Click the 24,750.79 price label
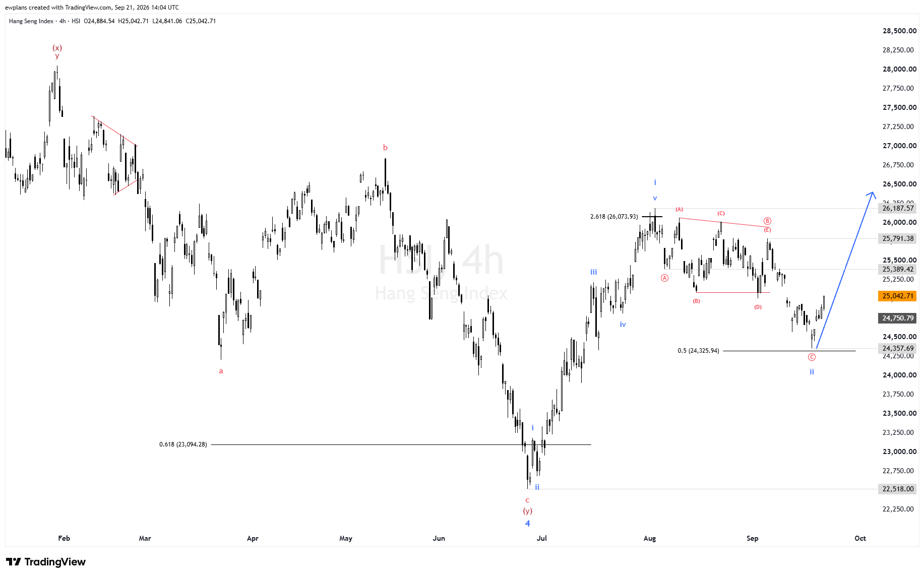 (897, 318)
